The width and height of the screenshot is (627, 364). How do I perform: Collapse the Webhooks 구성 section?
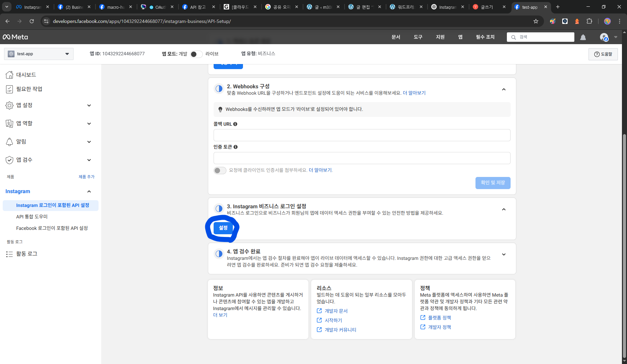click(504, 89)
